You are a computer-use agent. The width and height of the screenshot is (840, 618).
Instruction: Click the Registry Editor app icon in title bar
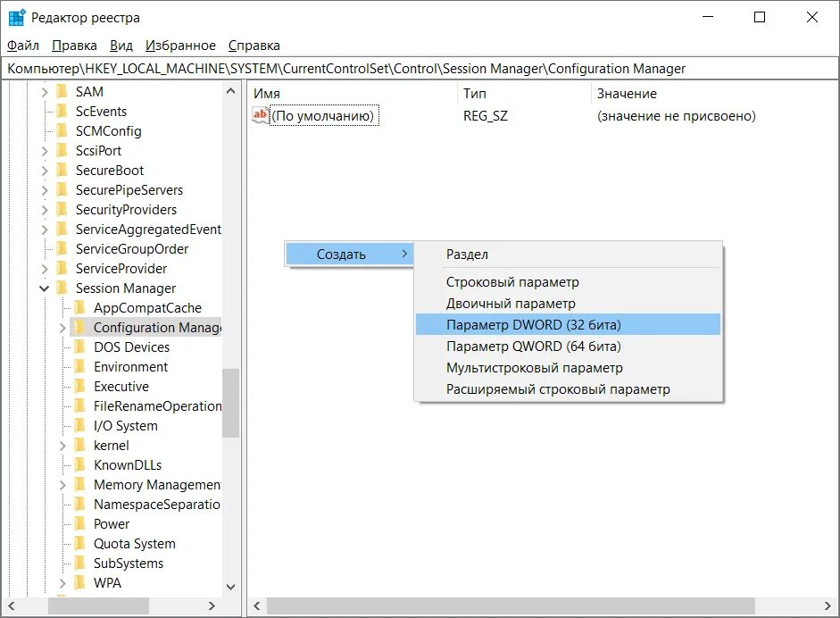click(16, 17)
